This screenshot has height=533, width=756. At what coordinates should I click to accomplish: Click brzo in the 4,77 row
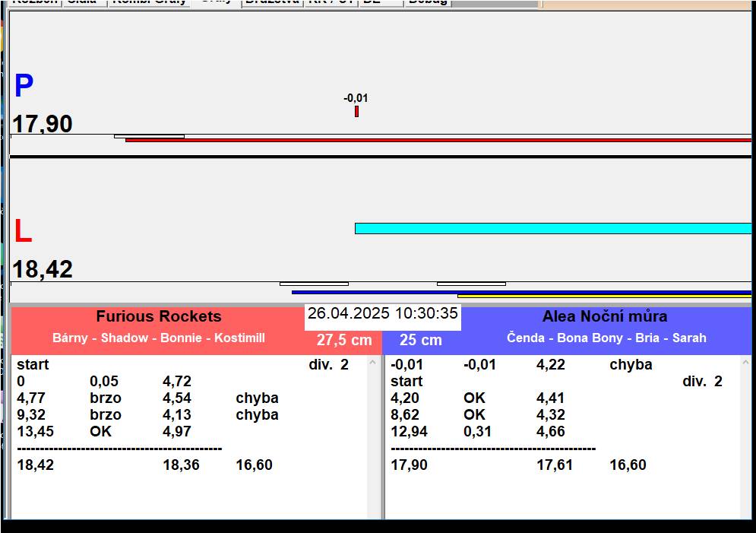pyautogui.click(x=106, y=398)
